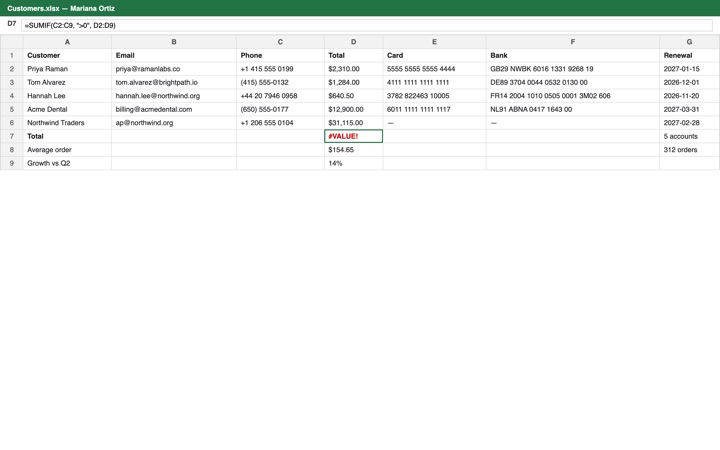This screenshot has height=450, width=720.
Task: Click the $12,900.00 total cell
Action: pyautogui.click(x=354, y=109)
